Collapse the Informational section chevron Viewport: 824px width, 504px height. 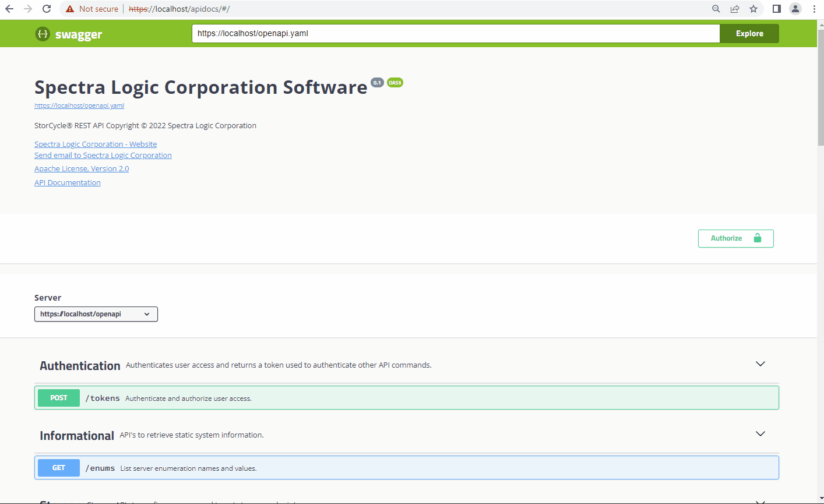(760, 433)
